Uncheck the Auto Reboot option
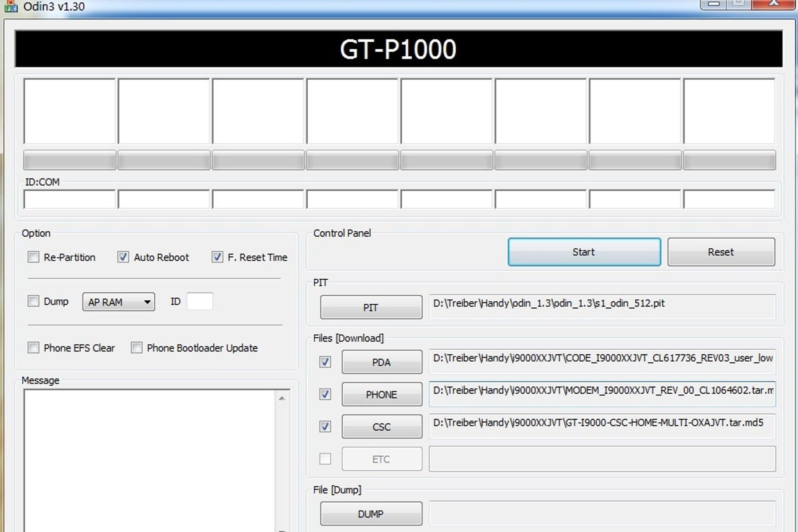 (123, 257)
